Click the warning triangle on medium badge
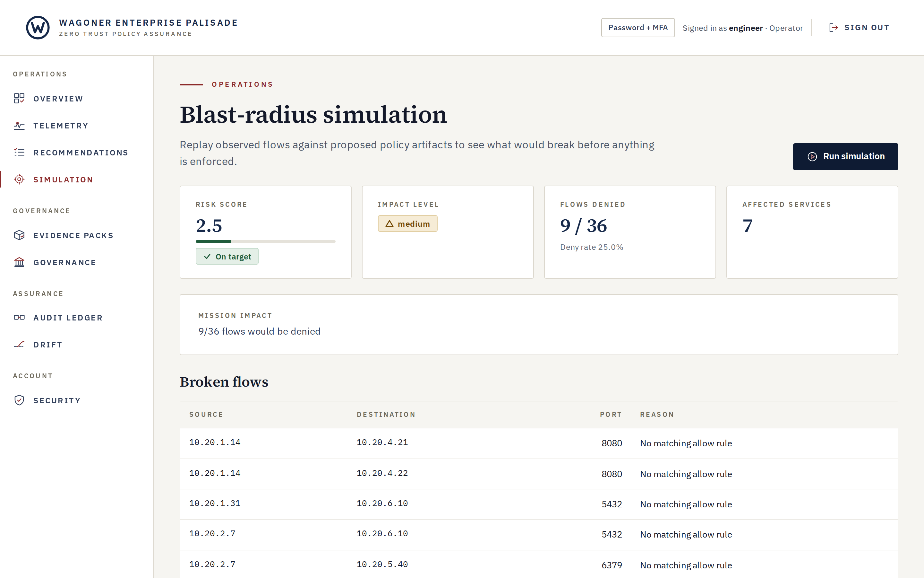 (x=389, y=223)
